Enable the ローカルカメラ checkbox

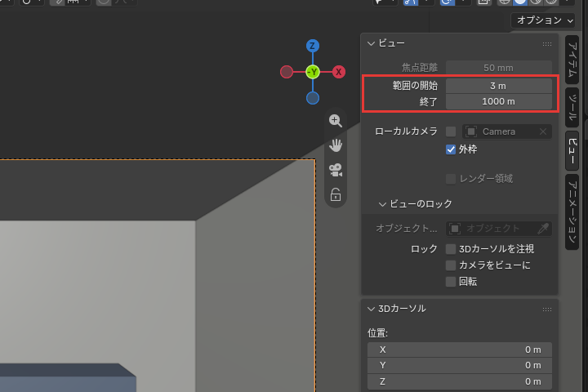point(451,131)
